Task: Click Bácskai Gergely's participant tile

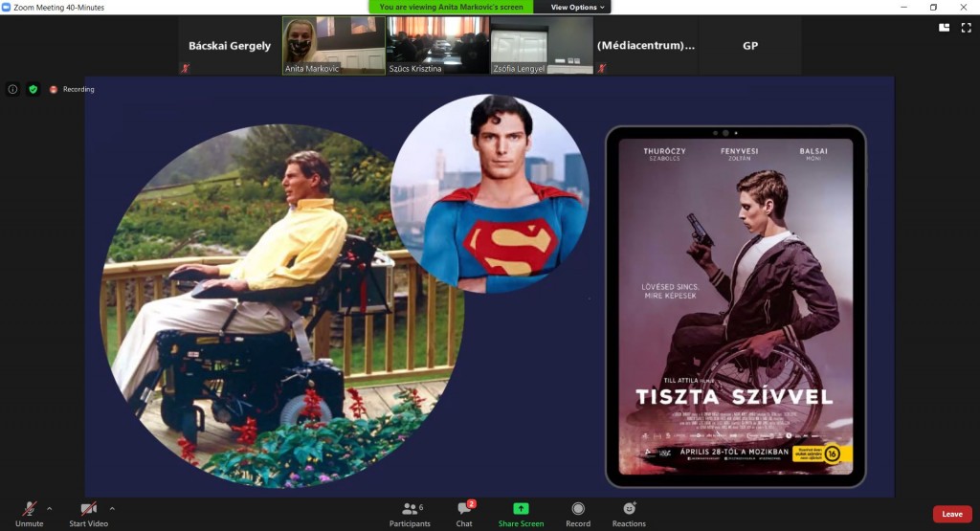Action: coord(230,45)
